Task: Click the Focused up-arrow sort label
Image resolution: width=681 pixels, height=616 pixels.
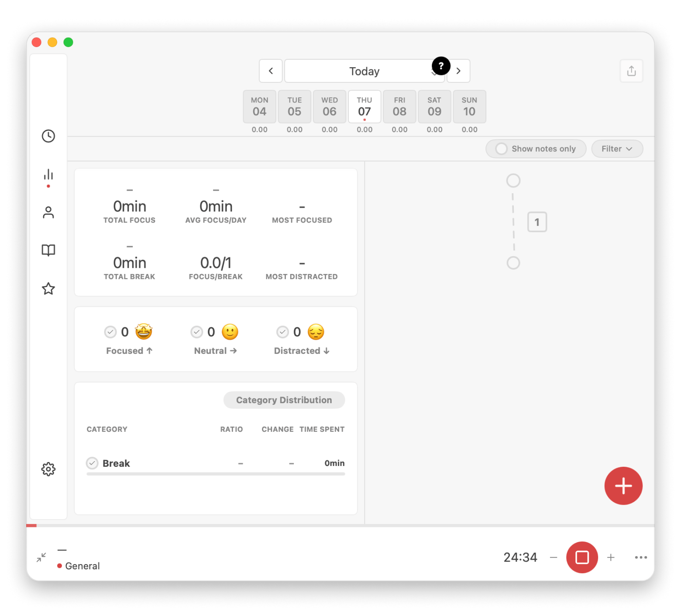Action: pyautogui.click(x=129, y=351)
